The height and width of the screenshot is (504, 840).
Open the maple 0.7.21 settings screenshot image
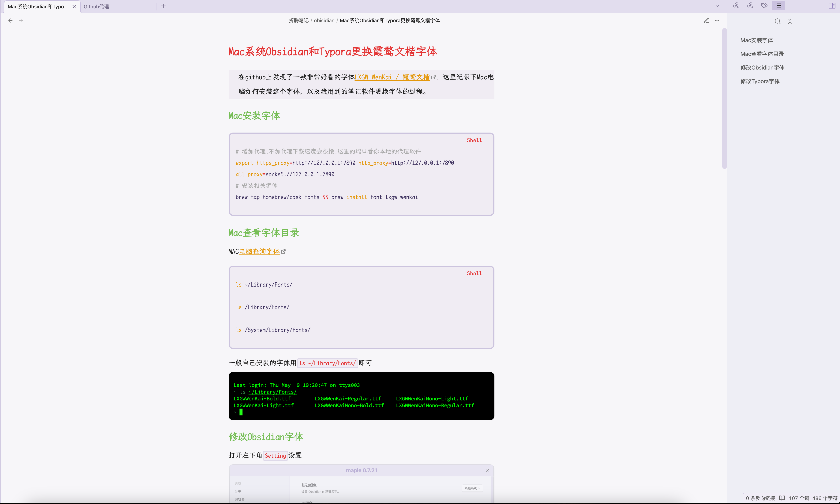tap(361, 484)
